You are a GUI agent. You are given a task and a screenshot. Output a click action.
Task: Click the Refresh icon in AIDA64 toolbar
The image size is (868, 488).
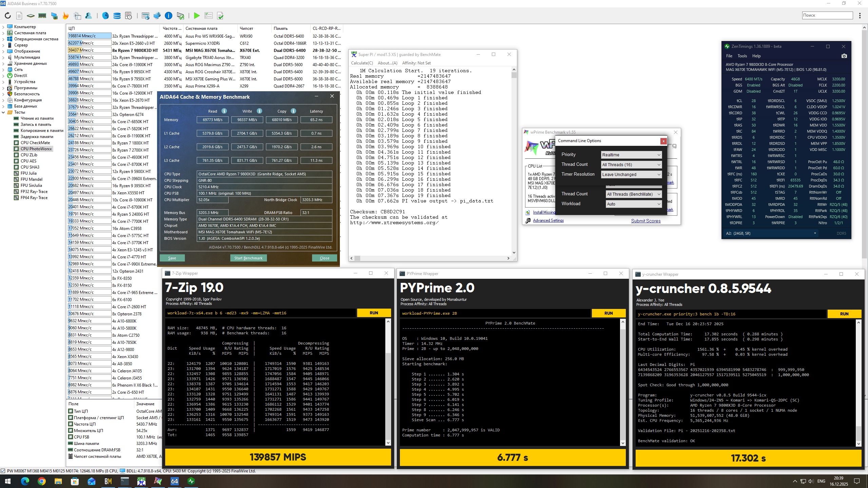pos(7,16)
